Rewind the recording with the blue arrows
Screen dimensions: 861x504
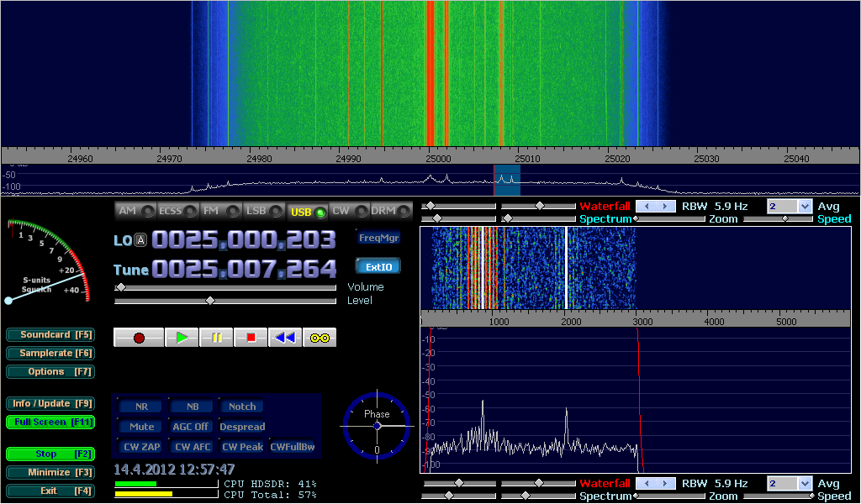285,338
